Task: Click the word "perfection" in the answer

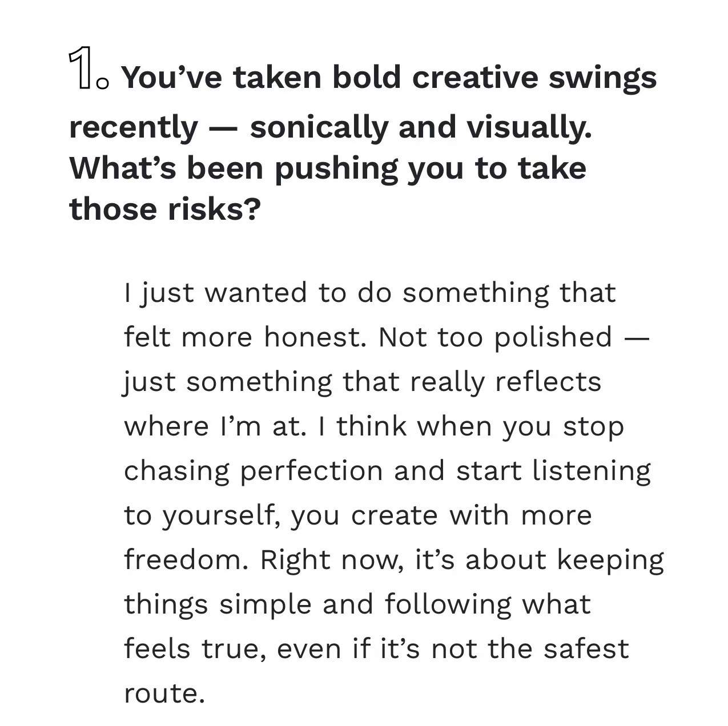Action: click(311, 471)
